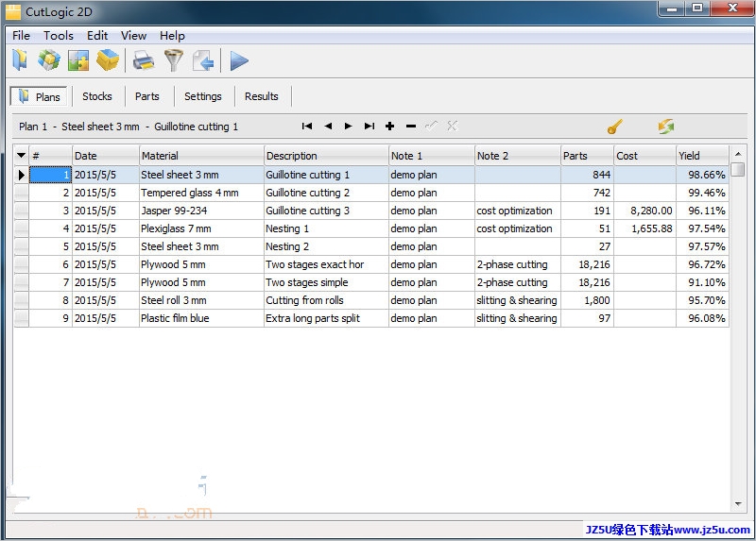
Task: Sort by the Cost column header
Action: pos(644,156)
